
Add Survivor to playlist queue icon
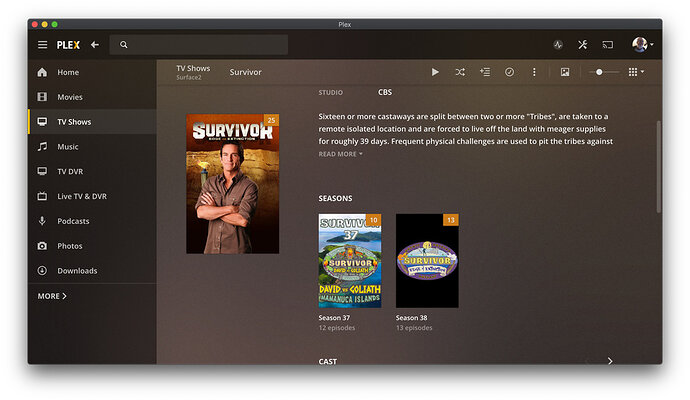[484, 72]
